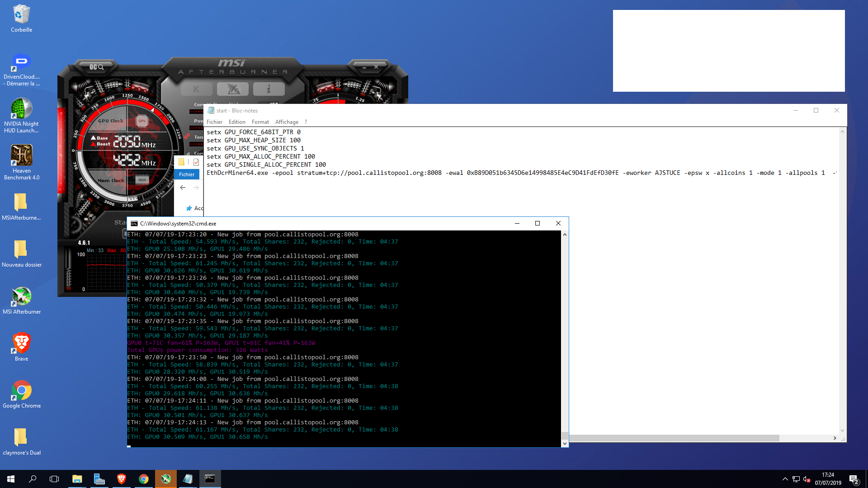Close the MSI Afterburner window

pyautogui.click(x=376, y=67)
